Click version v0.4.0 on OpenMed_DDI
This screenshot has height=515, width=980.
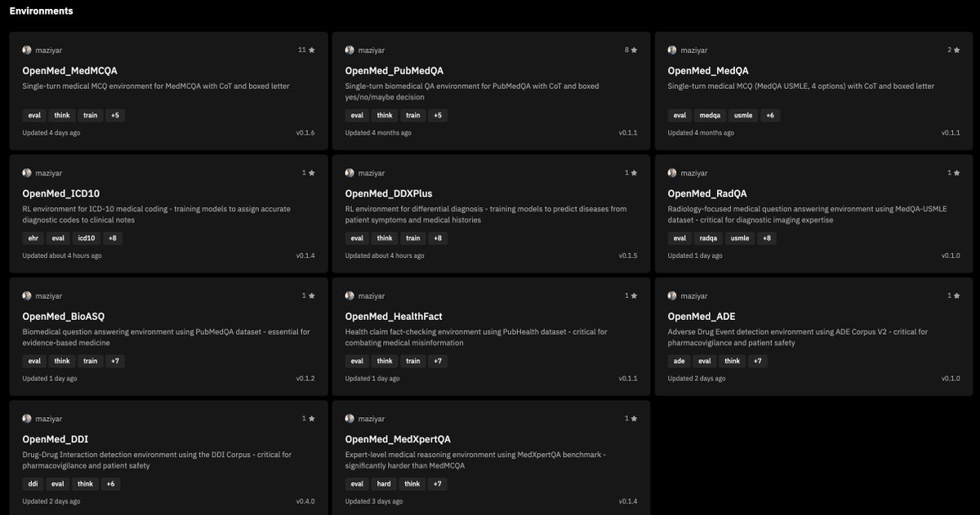click(305, 501)
